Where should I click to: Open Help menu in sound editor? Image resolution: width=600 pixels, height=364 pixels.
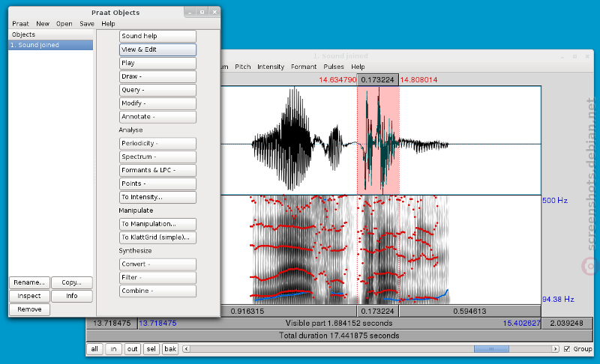click(x=358, y=67)
